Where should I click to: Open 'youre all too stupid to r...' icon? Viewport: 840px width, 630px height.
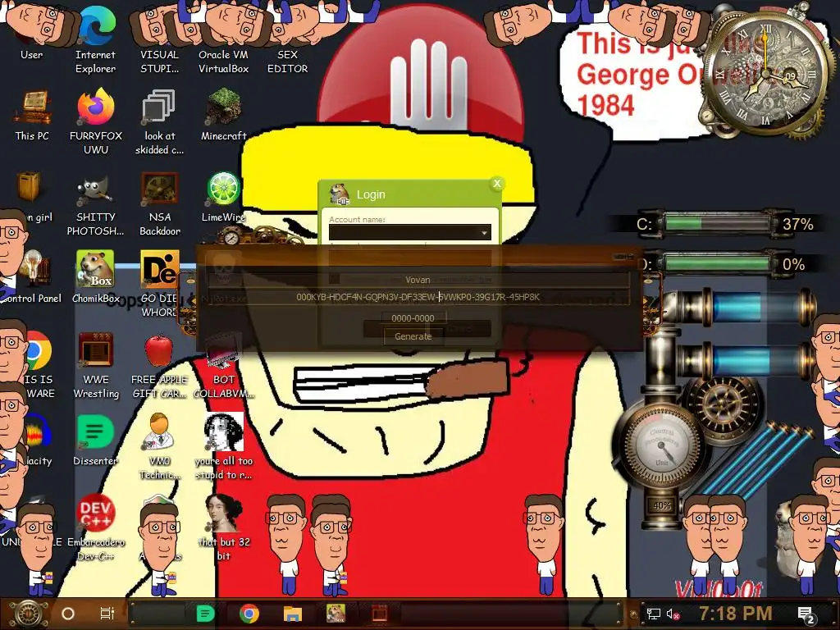click(223, 445)
